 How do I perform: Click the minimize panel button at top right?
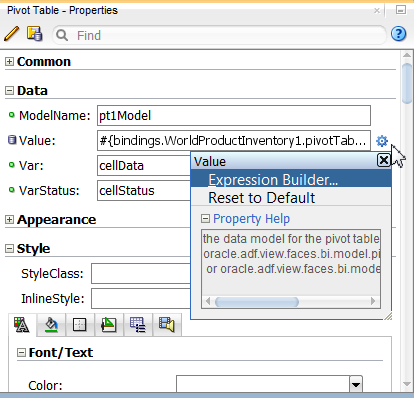(401, 10)
